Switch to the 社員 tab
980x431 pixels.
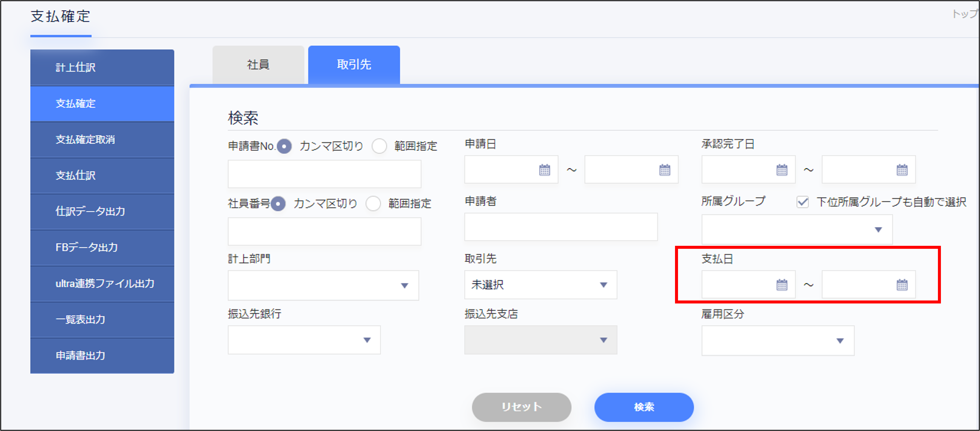point(258,65)
